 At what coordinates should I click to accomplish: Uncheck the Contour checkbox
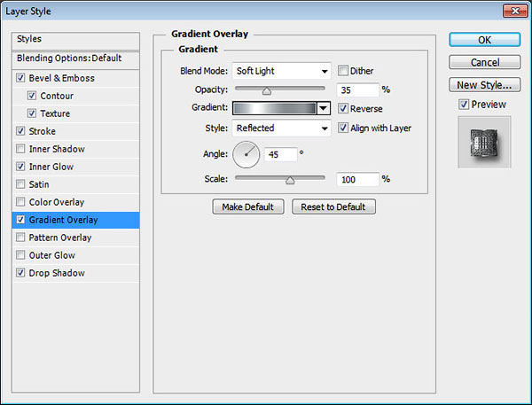[32, 96]
